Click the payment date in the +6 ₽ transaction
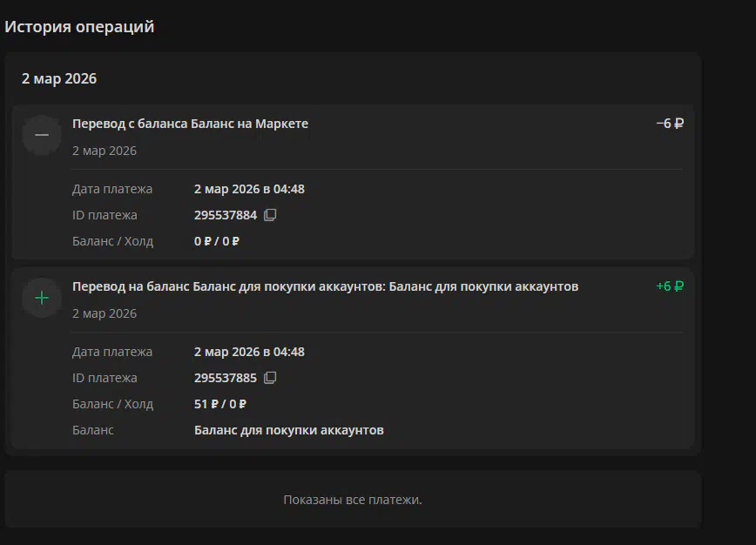The width and height of the screenshot is (756, 545). click(x=249, y=352)
